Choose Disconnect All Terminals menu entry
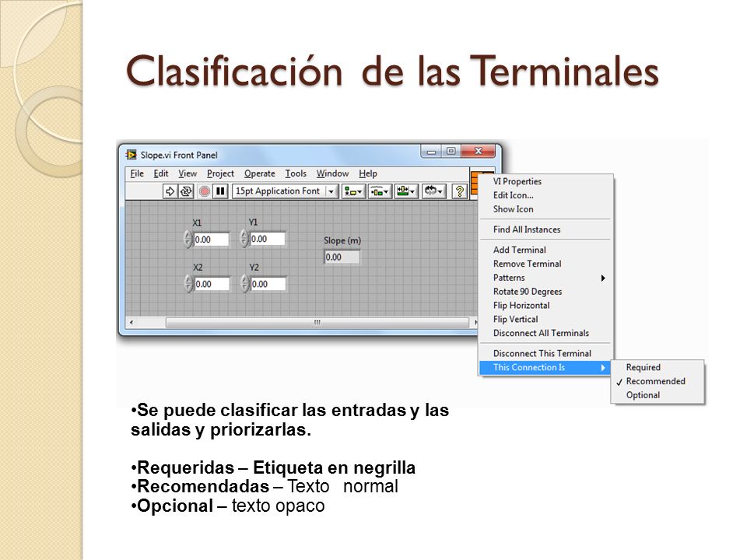Viewport: 747px width, 560px height. coord(545,333)
